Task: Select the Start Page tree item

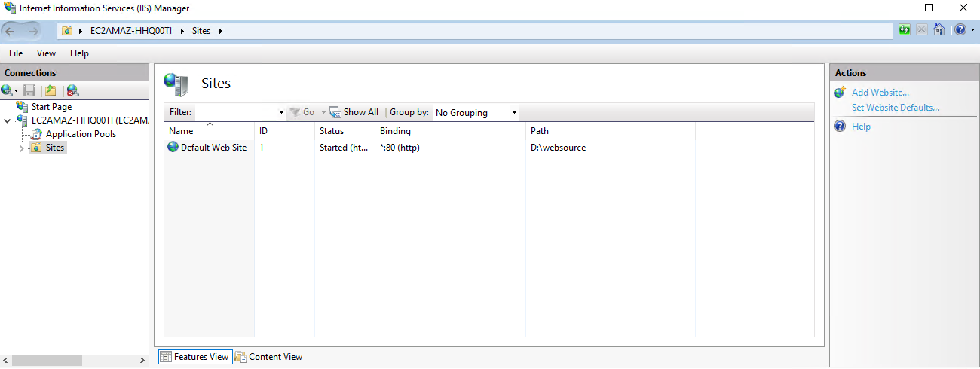Action: point(52,107)
